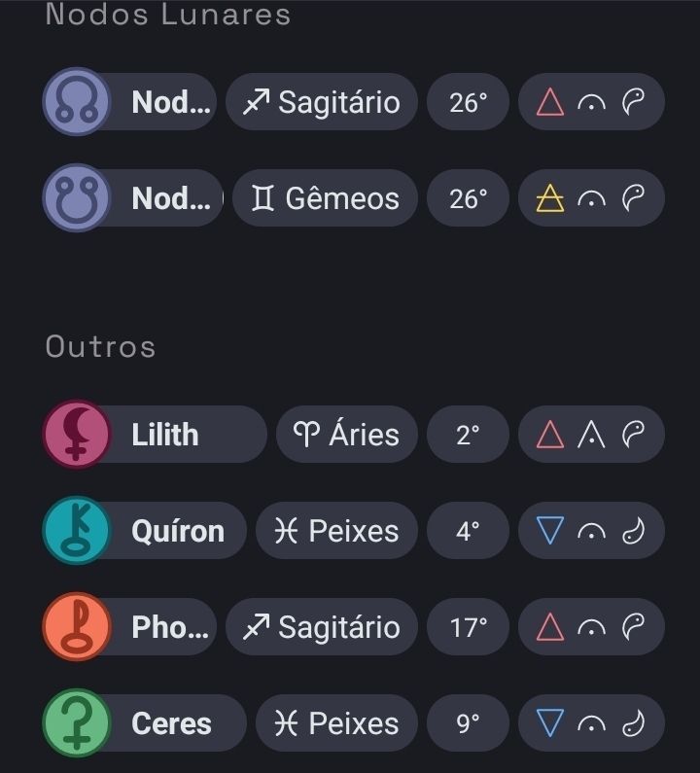Tap the red fire triangle in Lilith row
Screen dimensions: 700x773
click(x=550, y=434)
